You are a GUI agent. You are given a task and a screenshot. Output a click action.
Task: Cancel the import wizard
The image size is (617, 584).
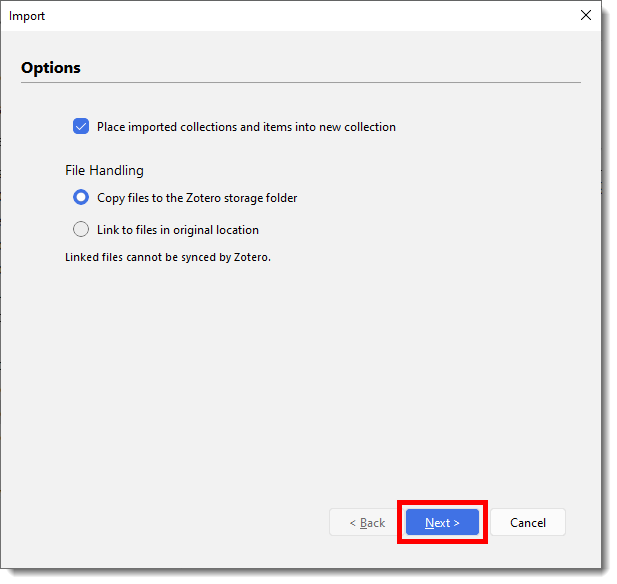[527, 522]
